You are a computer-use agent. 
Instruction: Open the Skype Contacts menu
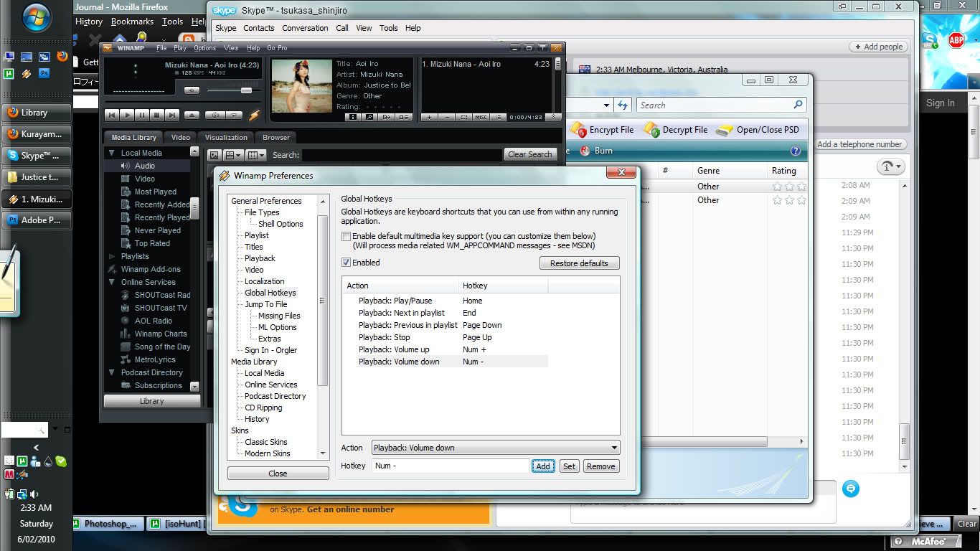click(x=259, y=28)
